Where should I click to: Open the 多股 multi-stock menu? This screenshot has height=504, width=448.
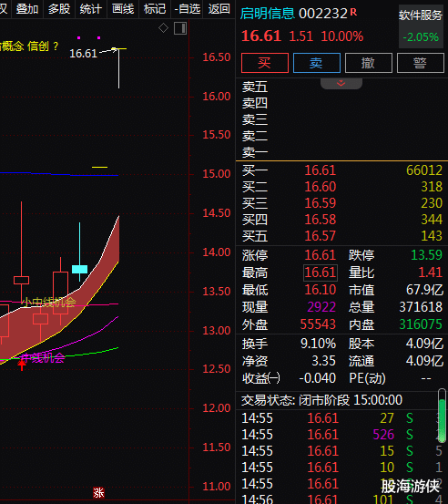coord(59,9)
